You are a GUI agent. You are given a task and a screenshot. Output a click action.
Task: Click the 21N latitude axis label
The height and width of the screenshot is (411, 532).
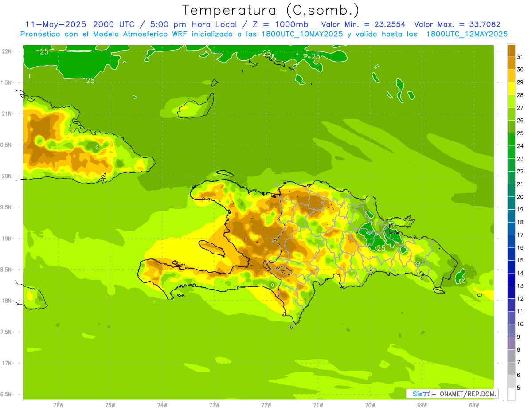[x=7, y=114]
